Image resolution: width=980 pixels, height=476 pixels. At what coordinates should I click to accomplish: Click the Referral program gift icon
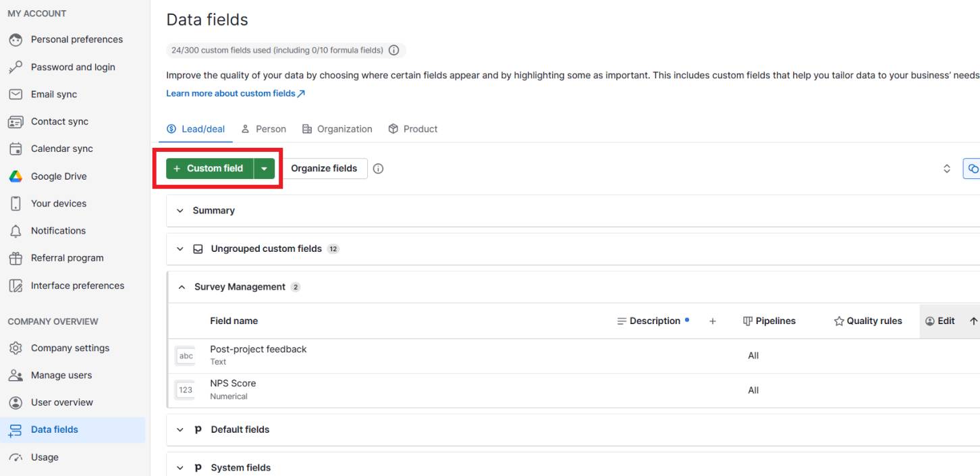tap(16, 258)
